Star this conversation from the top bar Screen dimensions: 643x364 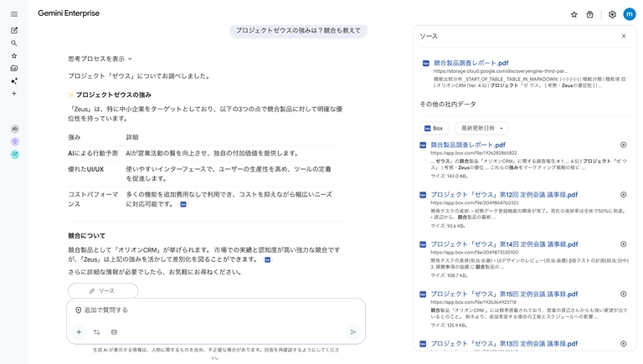[574, 15]
